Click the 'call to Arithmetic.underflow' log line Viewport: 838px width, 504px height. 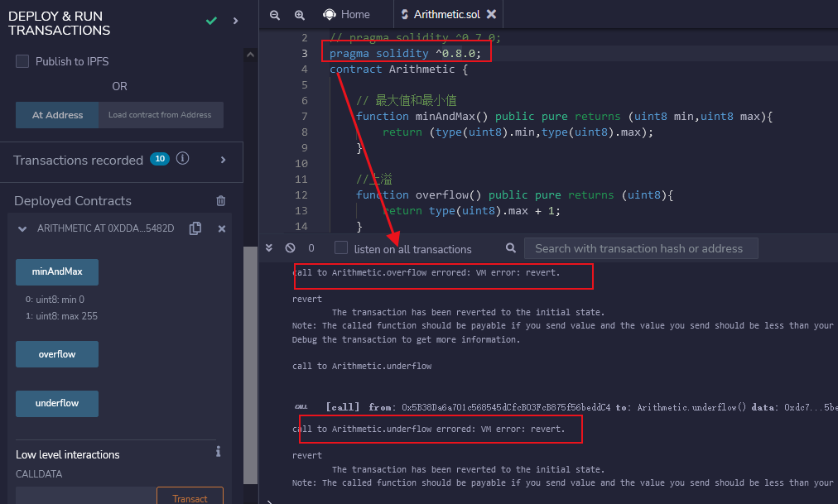click(362, 367)
